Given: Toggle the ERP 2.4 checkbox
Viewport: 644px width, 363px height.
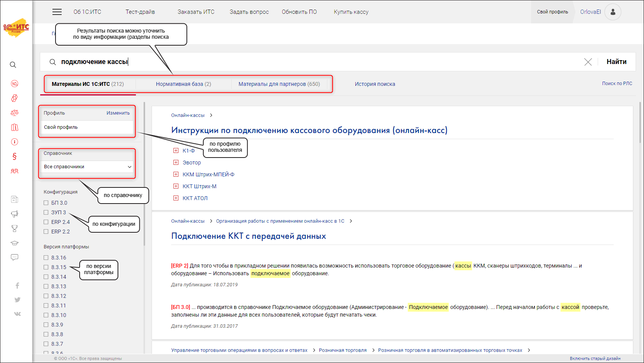Looking at the screenshot, I should 46,222.
